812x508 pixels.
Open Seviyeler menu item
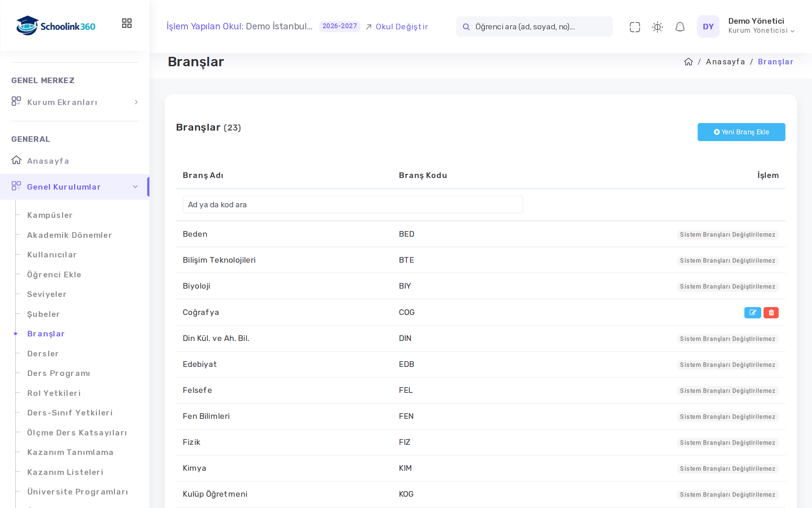47,294
